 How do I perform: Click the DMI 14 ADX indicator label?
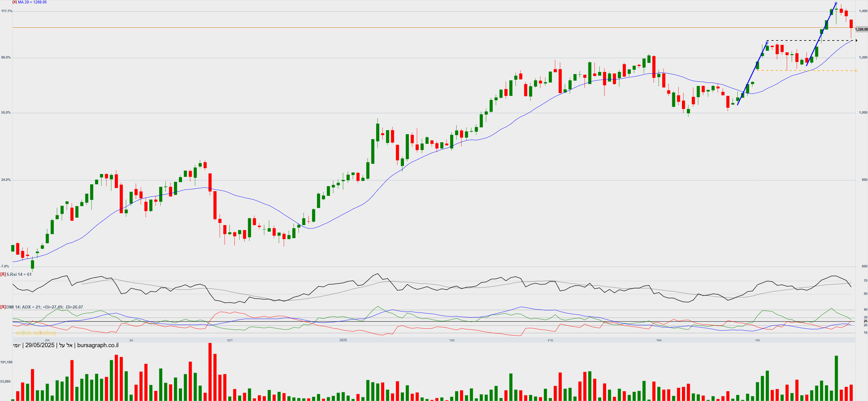coord(45,307)
